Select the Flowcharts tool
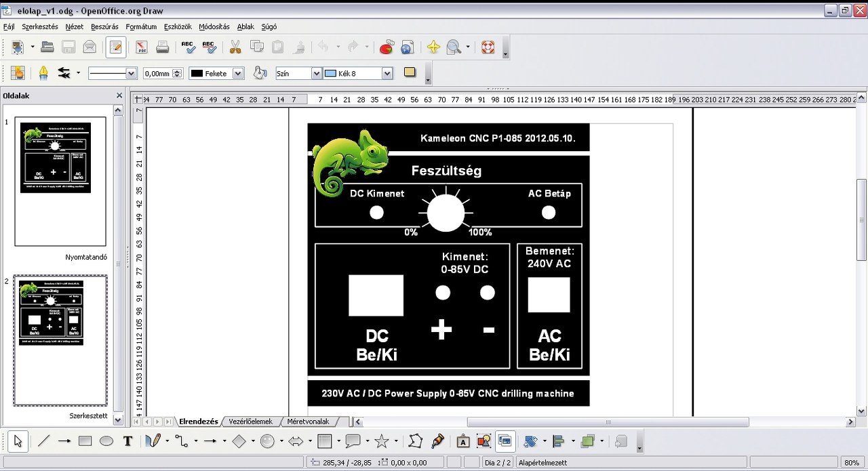Viewport: 868px width, 471px height. [x=324, y=441]
